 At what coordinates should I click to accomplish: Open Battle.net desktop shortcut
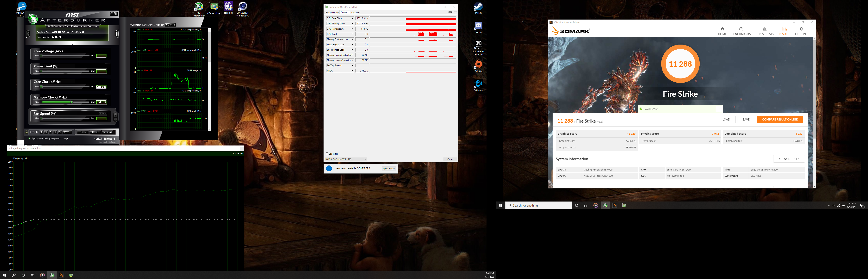click(478, 86)
